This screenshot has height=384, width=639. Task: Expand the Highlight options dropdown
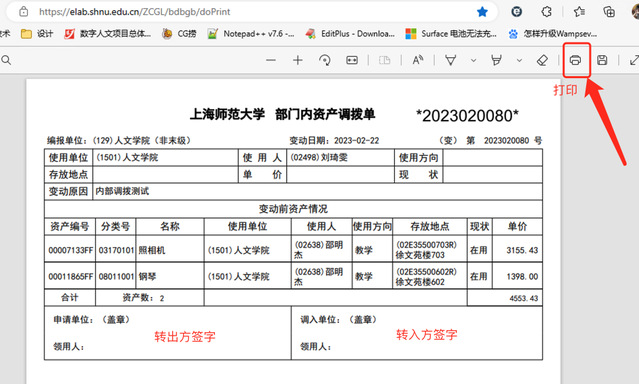[519, 60]
